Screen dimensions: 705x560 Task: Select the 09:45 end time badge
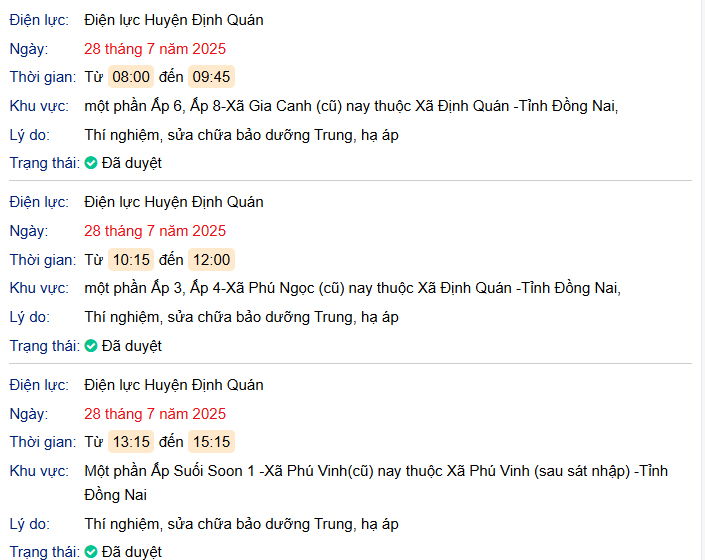pyautogui.click(x=211, y=77)
